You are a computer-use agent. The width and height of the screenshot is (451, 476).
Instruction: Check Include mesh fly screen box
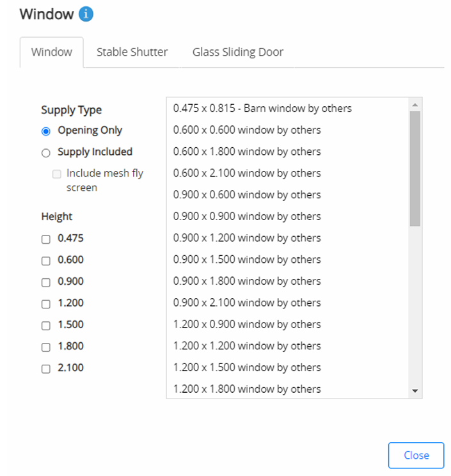coord(56,174)
